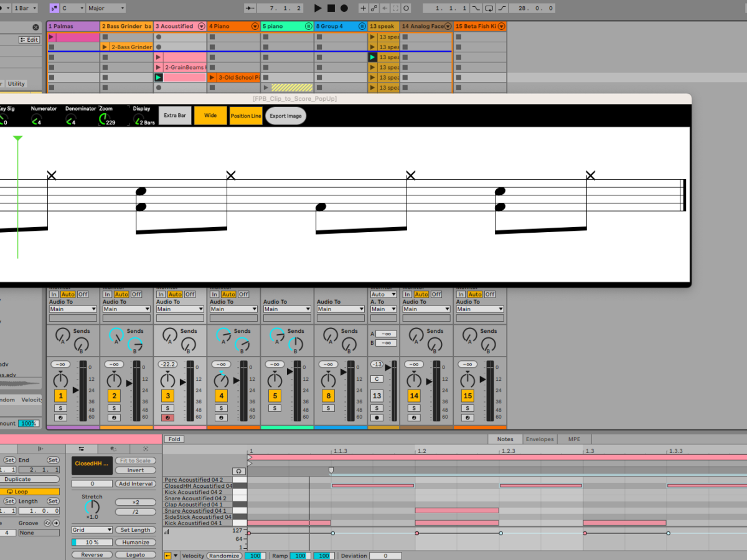Deactivate track 2 using its activator button
The width and height of the screenshot is (747, 560).
113,396
